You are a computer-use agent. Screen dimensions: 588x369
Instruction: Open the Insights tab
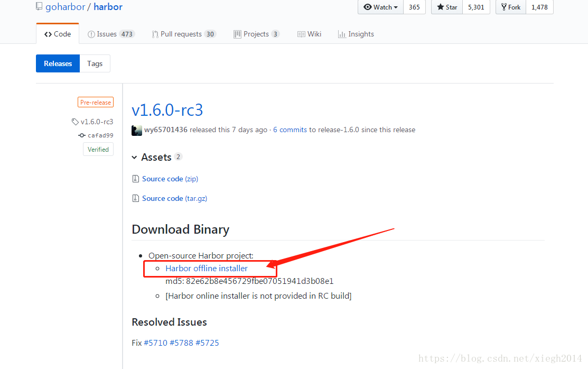(356, 34)
